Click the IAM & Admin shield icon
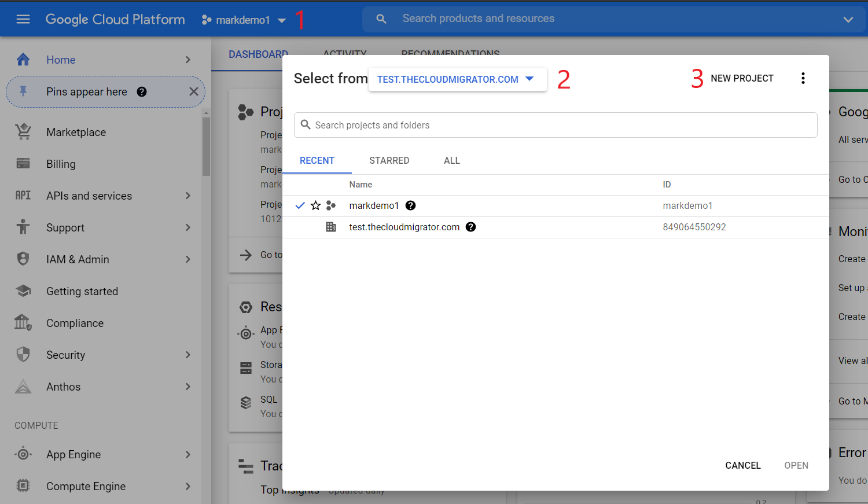Image resolution: width=868 pixels, height=504 pixels. [x=23, y=259]
